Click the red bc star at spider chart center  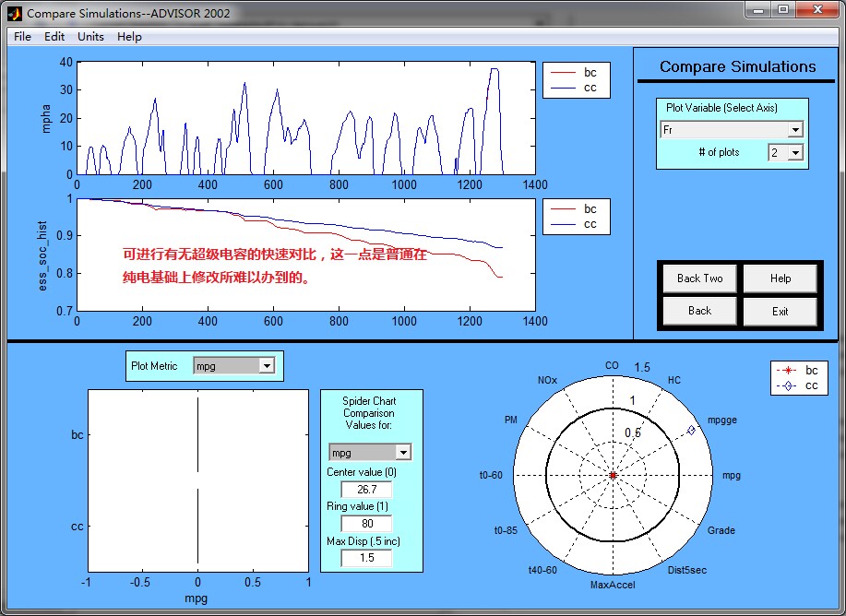(x=613, y=475)
